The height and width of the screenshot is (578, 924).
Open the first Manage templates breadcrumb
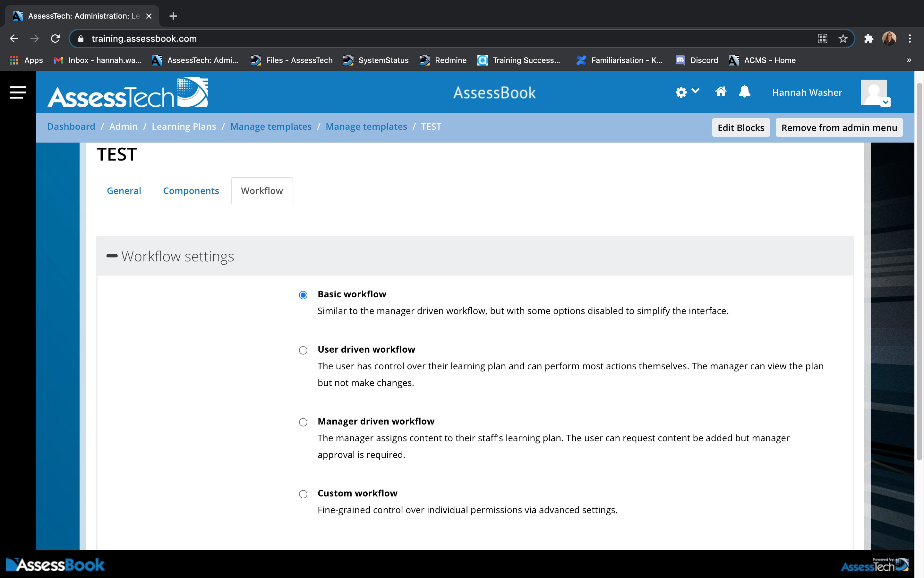point(271,127)
